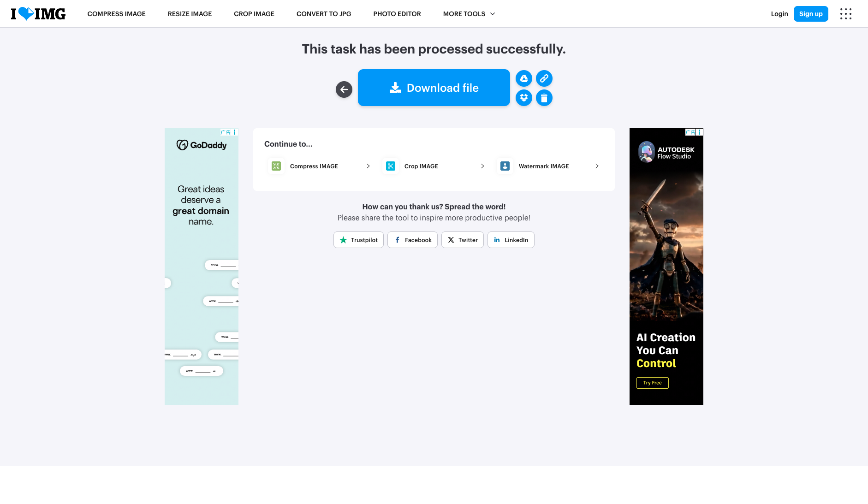The image size is (868, 504).
Task: Click the Compress IMAGE green icon
Action: pyautogui.click(x=276, y=166)
